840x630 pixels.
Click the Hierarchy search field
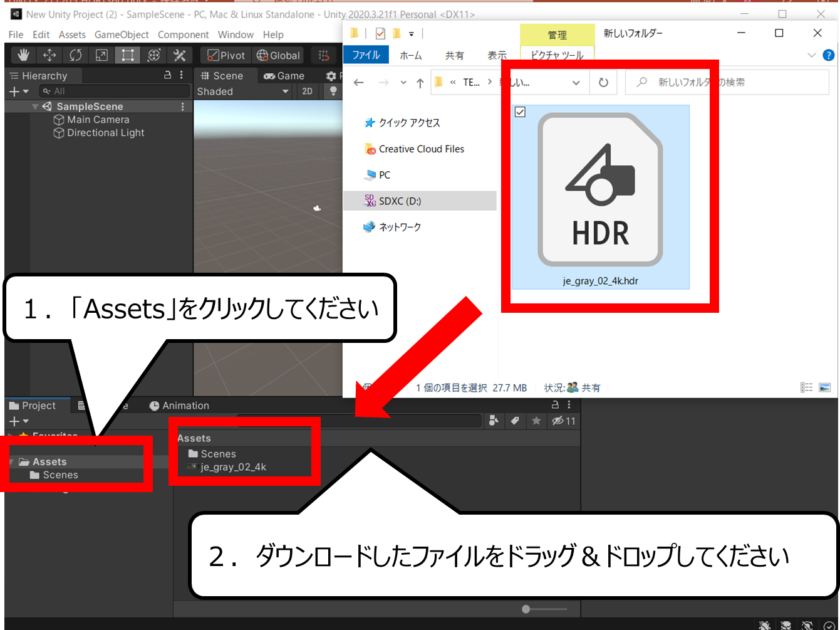[x=114, y=92]
